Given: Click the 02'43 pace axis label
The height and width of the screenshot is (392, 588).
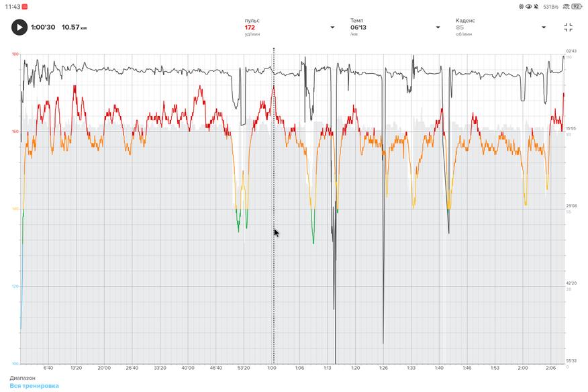Looking at the screenshot, I should (x=571, y=51).
